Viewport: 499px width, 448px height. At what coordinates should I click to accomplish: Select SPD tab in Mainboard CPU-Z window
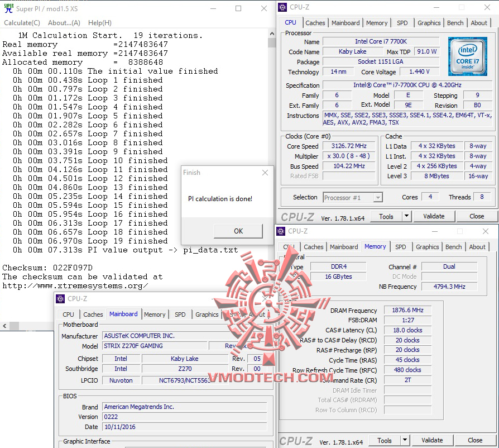180,314
